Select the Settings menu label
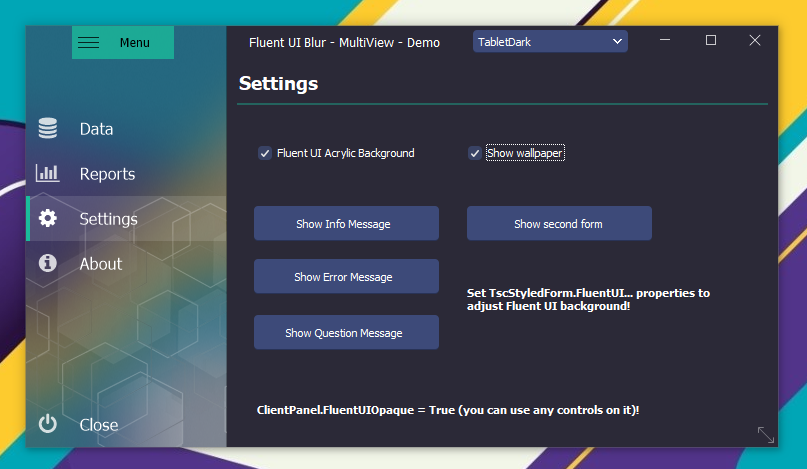 click(x=109, y=219)
